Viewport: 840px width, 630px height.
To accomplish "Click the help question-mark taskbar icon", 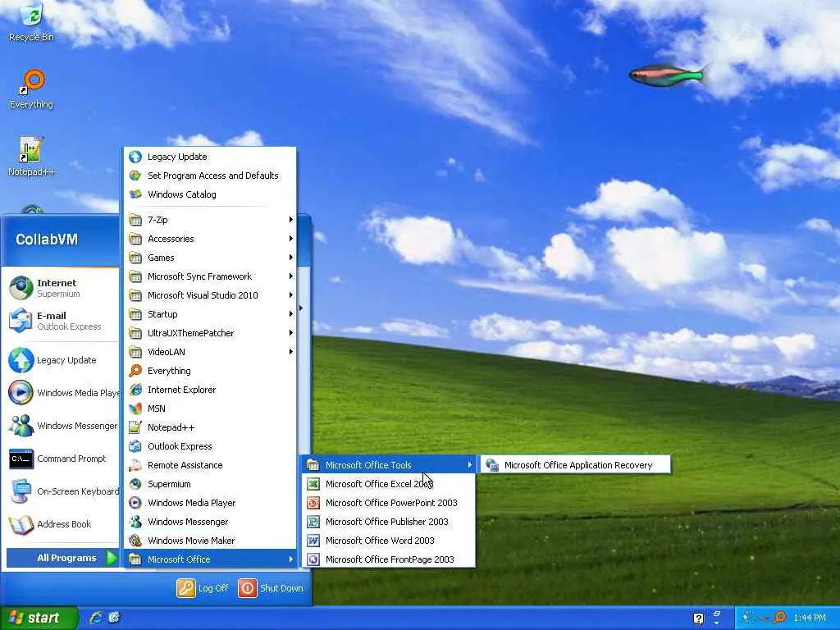I will (698, 619).
